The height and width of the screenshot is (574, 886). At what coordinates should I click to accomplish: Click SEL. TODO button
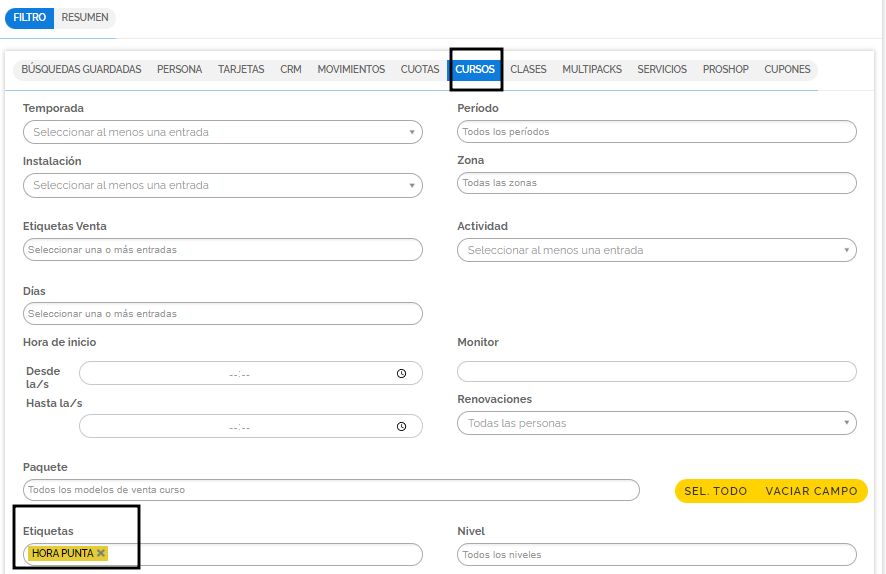[x=715, y=491]
